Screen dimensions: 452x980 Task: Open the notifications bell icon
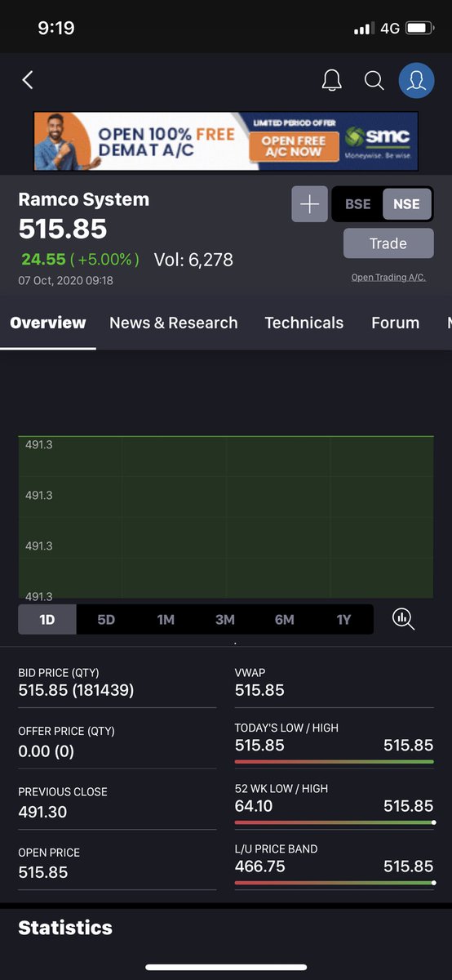tap(331, 80)
